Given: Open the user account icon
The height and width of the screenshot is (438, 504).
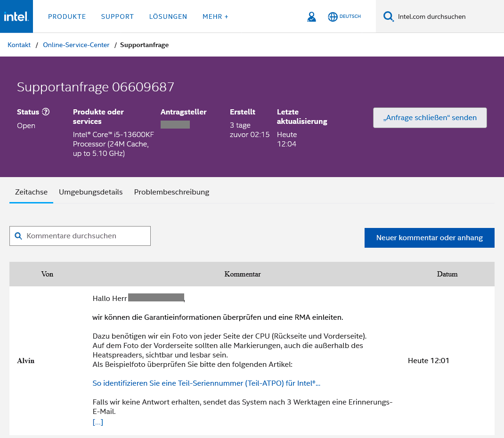Looking at the screenshot, I should click(x=311, y=16).
